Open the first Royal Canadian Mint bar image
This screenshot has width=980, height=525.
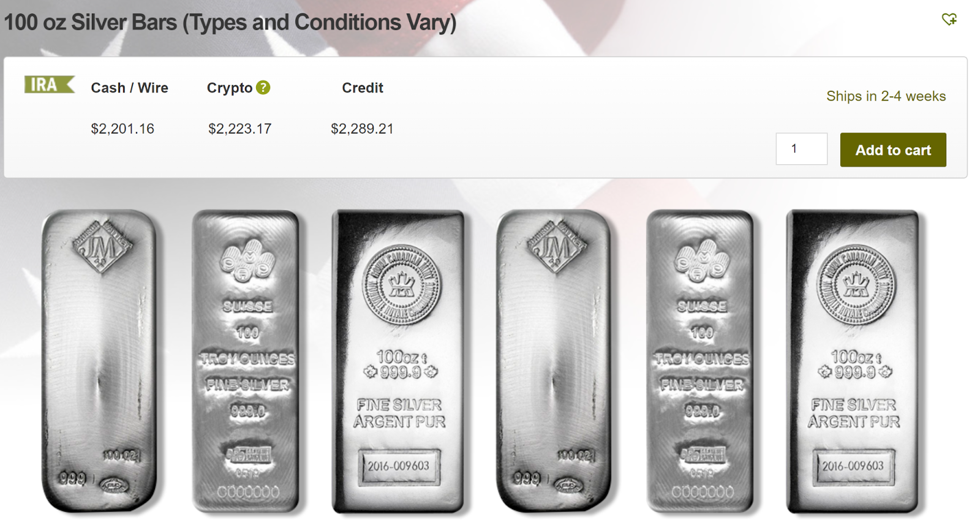click(399, 361)
